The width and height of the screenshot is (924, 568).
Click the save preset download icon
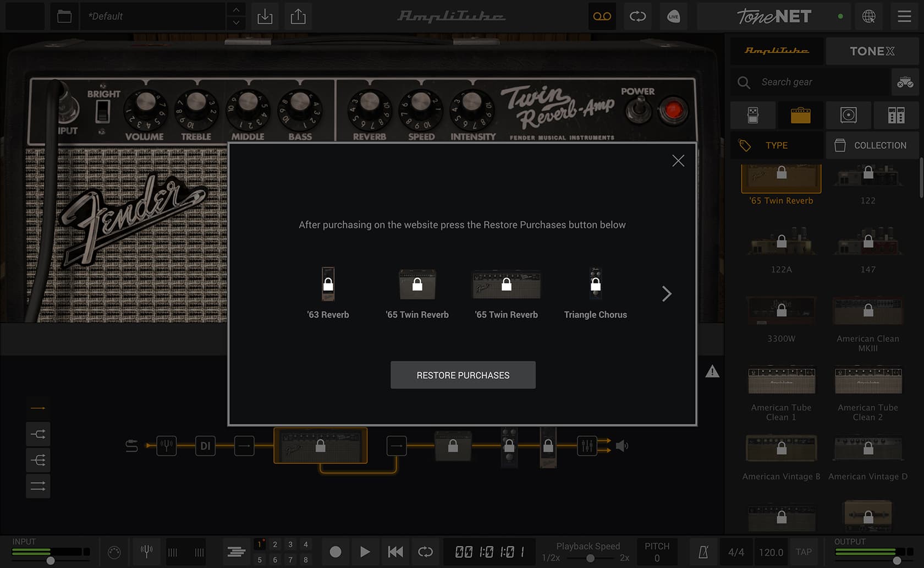coord(265,17)
